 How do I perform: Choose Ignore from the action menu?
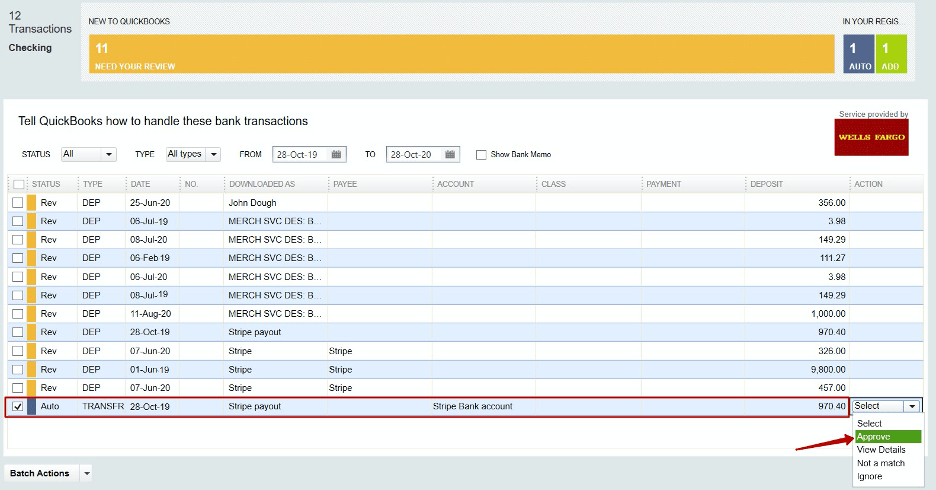(x=869, y=476)
